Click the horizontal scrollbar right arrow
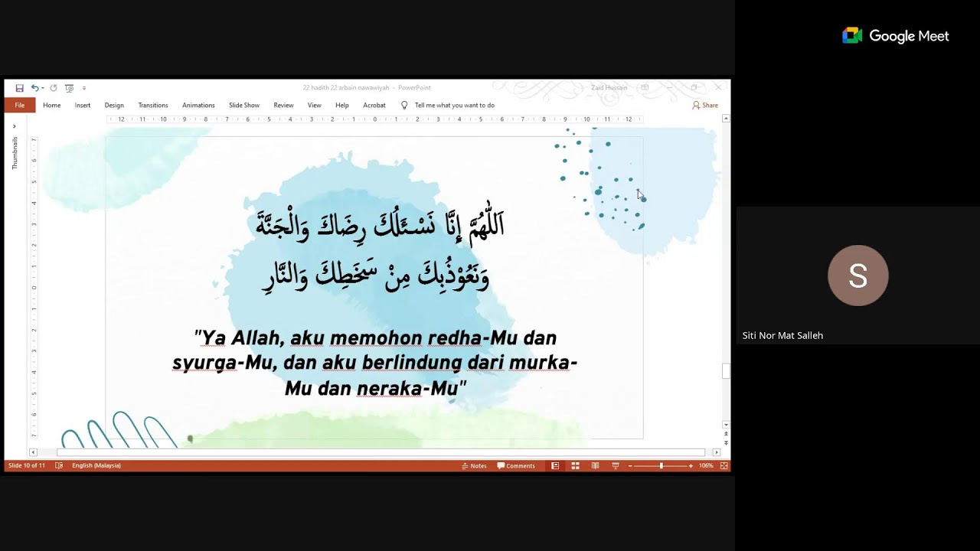This screenshot has width=980, height=551. (716, 452)
